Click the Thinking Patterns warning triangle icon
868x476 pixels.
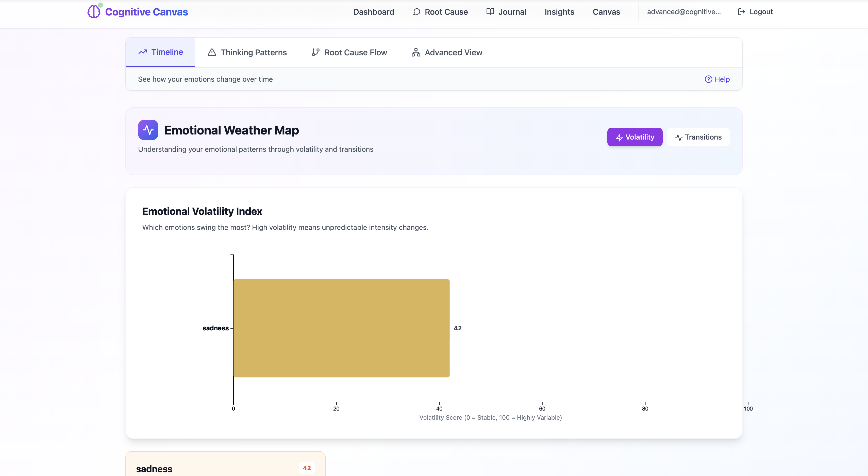(212, 53)
